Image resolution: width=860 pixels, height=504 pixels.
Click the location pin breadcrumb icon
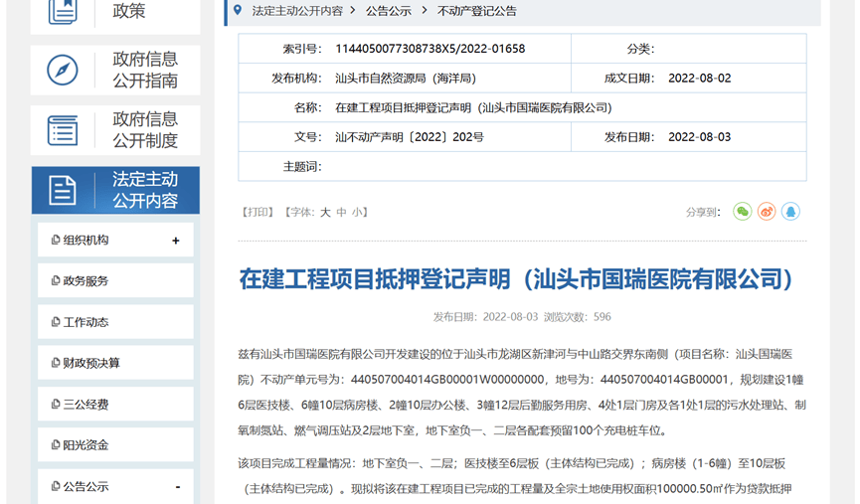[x=238, y=11]
